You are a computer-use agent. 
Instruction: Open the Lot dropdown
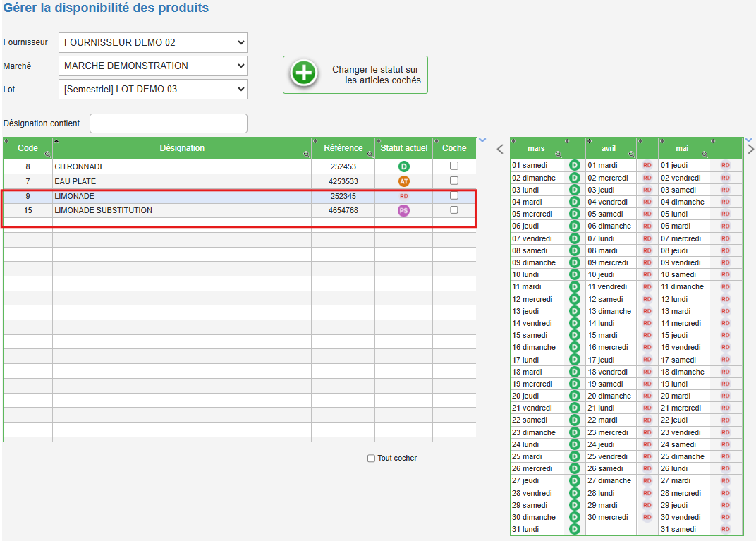point(153,89)
